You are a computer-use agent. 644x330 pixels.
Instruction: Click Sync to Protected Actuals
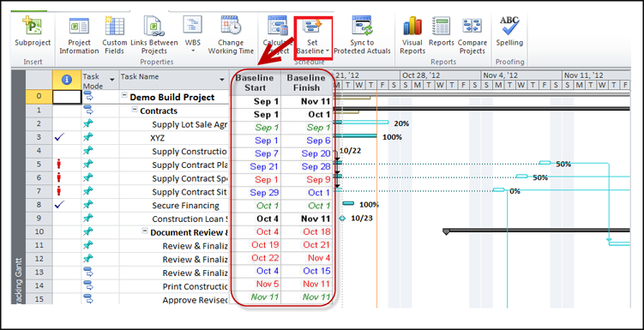point(362,36)
